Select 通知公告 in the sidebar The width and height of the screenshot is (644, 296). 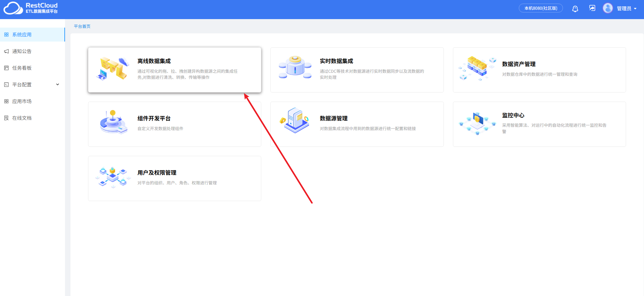22,51
